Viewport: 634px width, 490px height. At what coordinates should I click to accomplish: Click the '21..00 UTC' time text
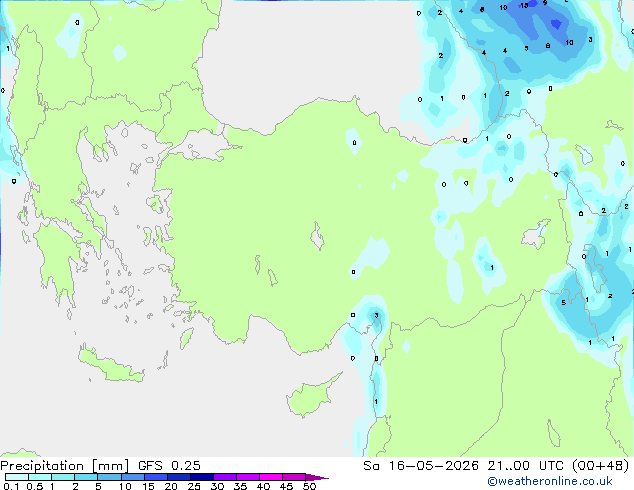coord(525,466)
